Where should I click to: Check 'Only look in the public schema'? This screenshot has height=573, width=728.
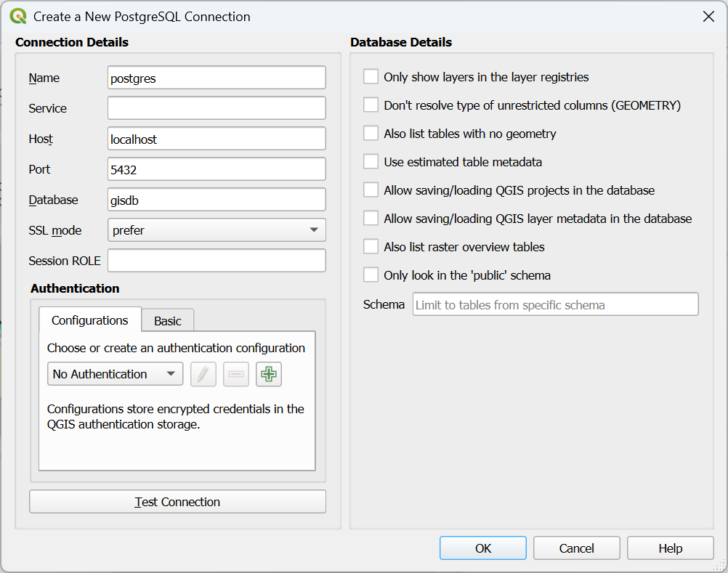[x=371, y=275]
